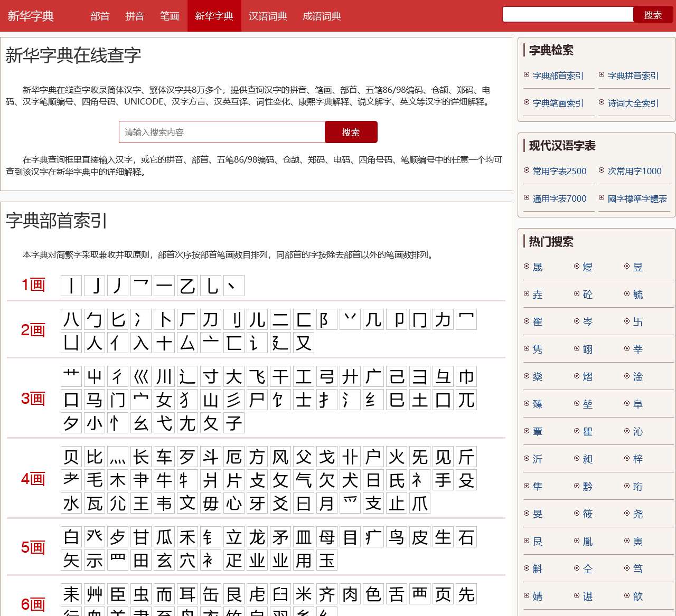Click the 搜索 button in the red header
This screenshot has width=676, height=616.
tap(653, 15)
